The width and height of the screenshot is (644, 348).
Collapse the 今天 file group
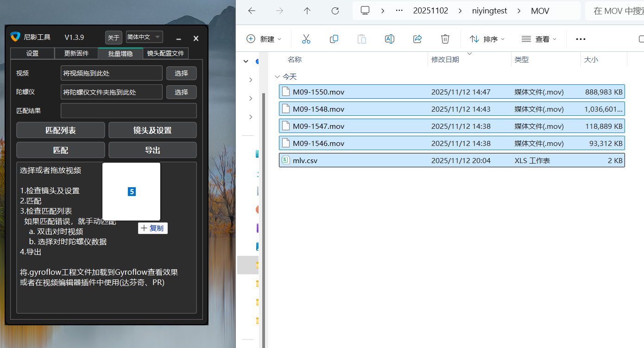tap(277, 76)
